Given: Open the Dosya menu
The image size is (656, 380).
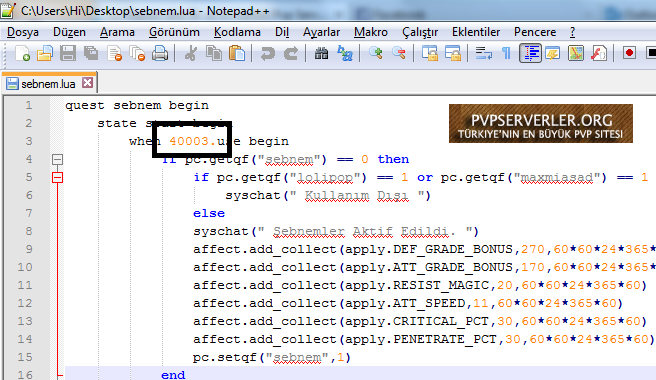Looking at the screenshot, I should [23, 32].
